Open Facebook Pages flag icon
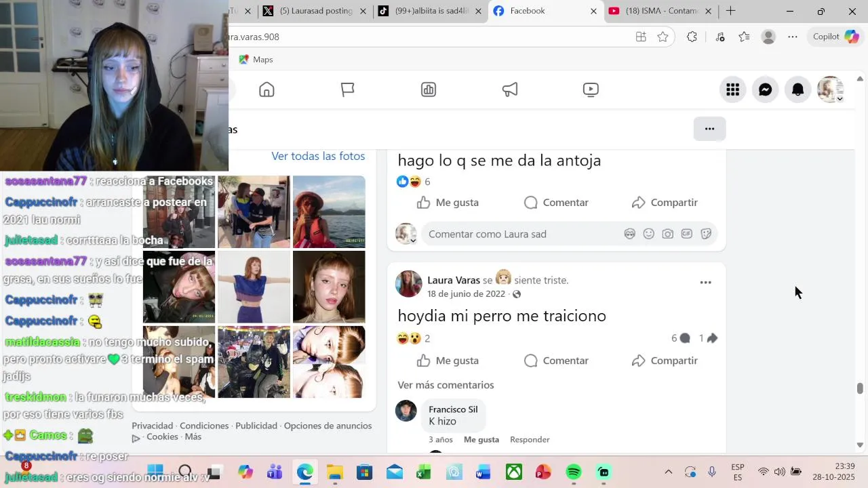The width and height of the screenshot is (868, 488). pyautogui.click(x=348, y=89)
